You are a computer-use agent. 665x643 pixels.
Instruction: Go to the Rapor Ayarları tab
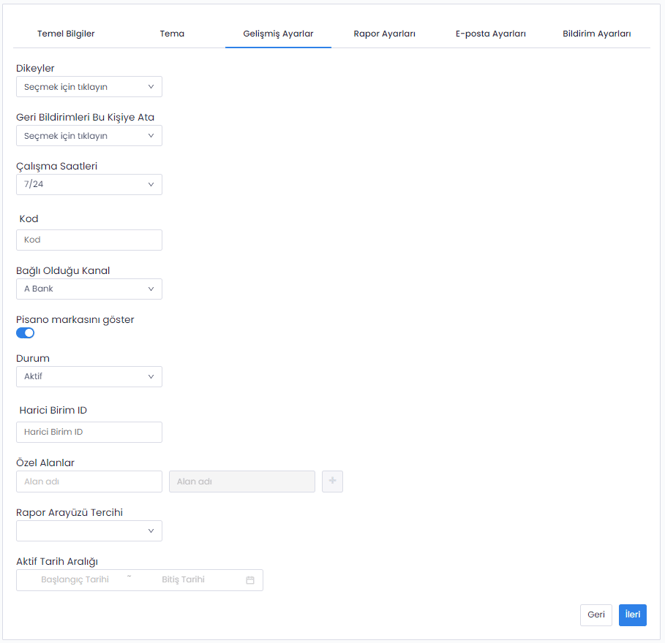tap(384, 34)
